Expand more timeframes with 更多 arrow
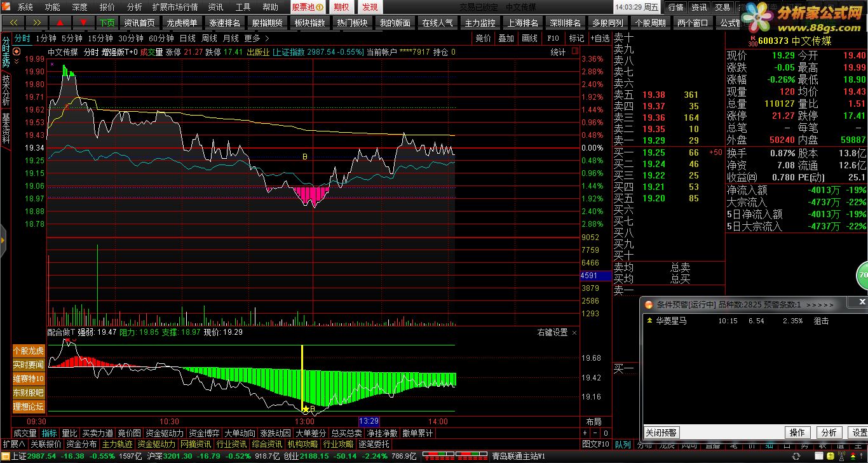 256,38
